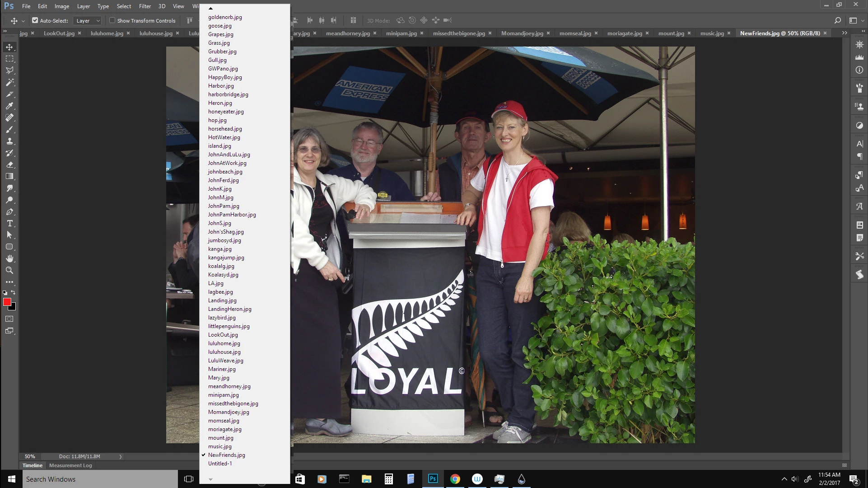Choose the Clone Stamp tool
868x488 pixels.
click(9, 141)
